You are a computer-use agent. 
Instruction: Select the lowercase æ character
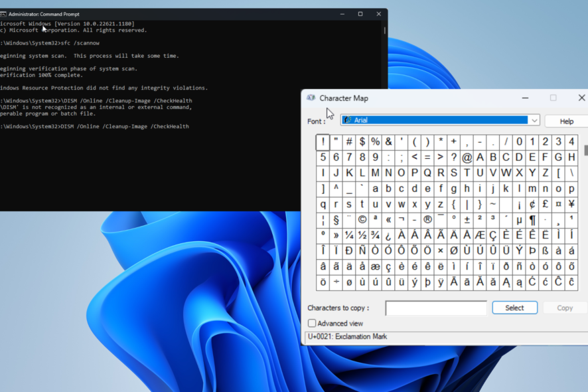tap(375, 266)
